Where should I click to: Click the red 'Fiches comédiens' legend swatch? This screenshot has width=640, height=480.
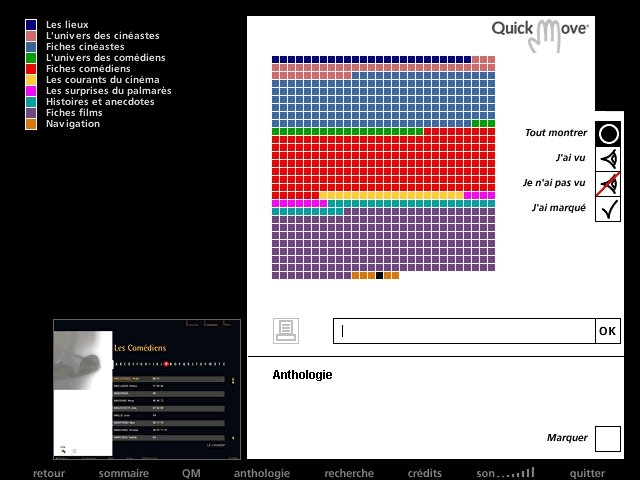pyautogui.click(x=32, y=69)
